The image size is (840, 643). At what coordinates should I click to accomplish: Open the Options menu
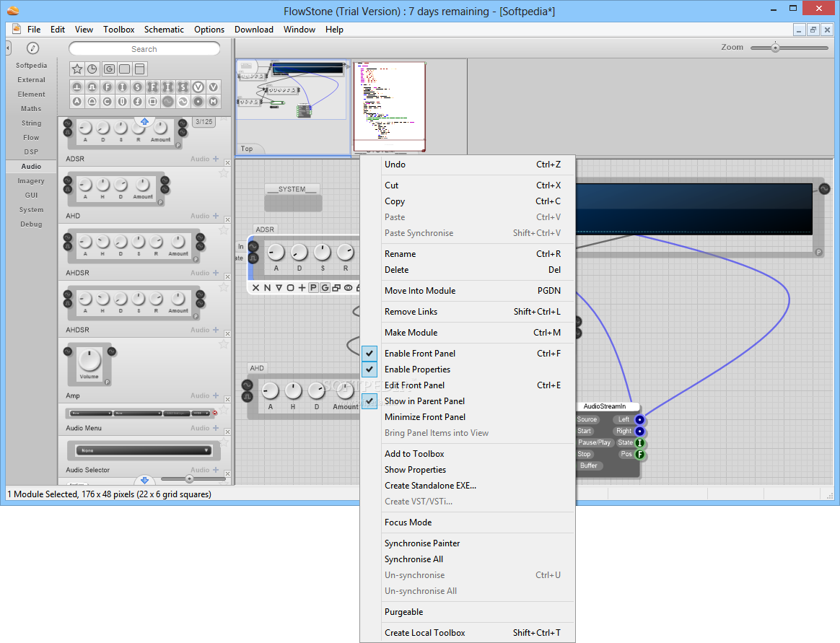[x=209, y=30]
